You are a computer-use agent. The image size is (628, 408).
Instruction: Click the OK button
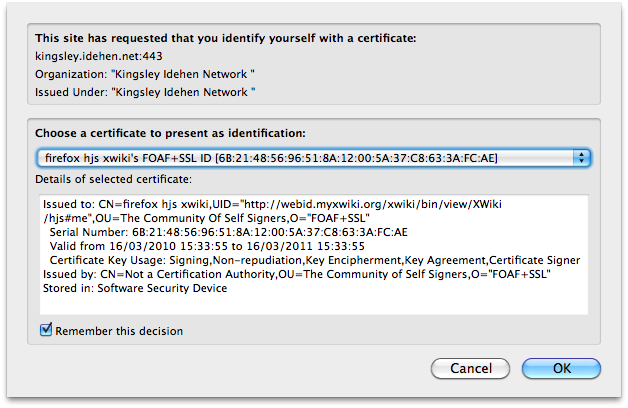561,368
